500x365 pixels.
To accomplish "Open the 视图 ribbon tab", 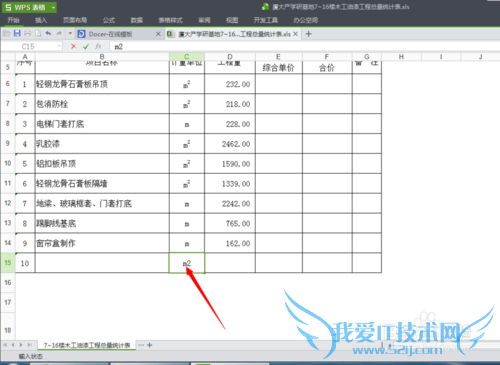I will click(232, 20).
